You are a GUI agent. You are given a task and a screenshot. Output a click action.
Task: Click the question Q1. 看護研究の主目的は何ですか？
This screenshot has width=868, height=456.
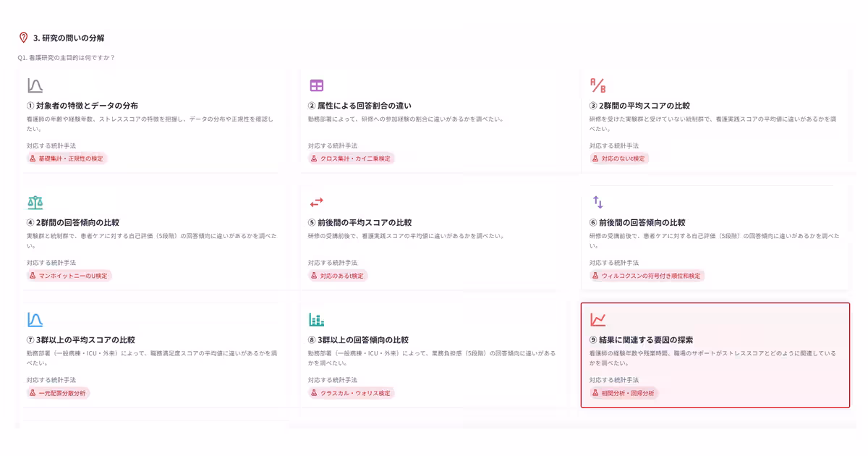pyautogui.click(x=67, y=57)
